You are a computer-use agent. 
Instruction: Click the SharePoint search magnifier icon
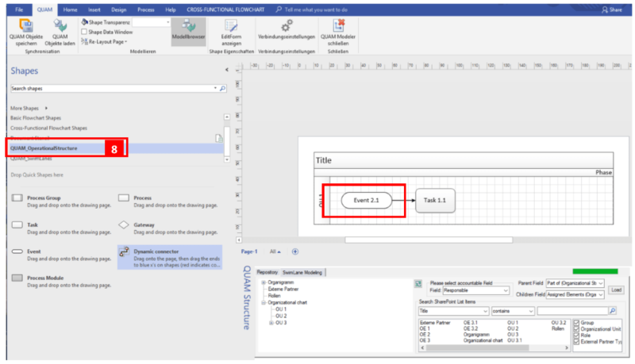point(613,311)
